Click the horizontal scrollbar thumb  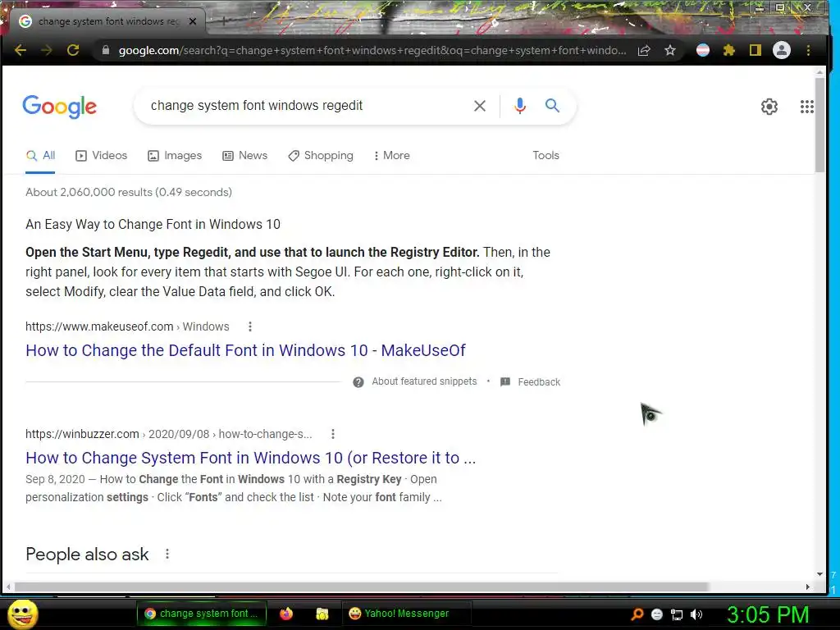pyautogui.click(x=362, y=587)
